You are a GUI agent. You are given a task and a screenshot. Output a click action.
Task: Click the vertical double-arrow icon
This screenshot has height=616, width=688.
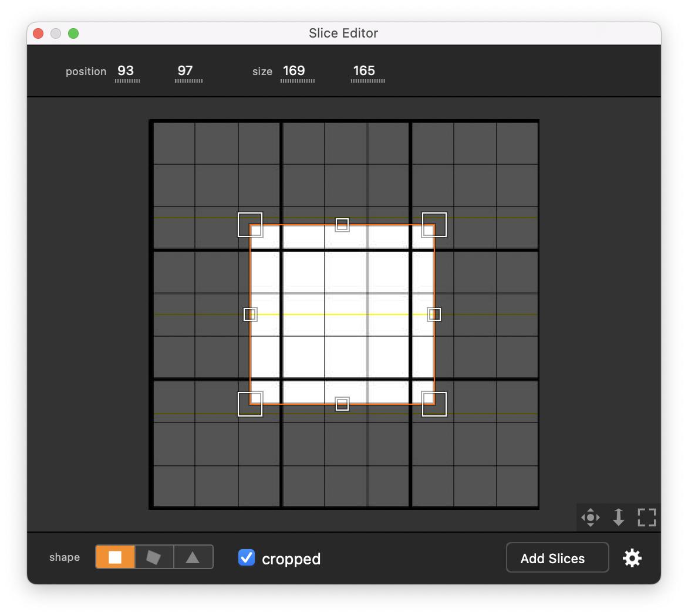click(x=618, y=517)
